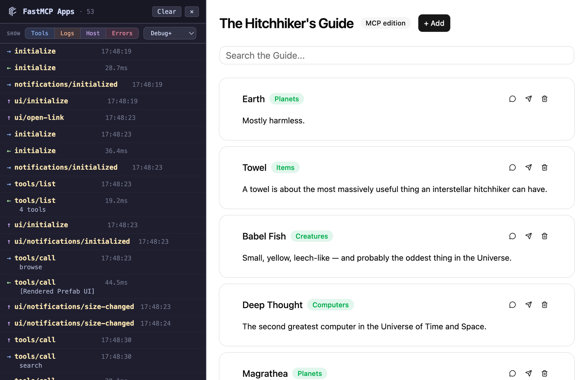Click the send icon on Babel Fish card
This screenshot has width=588, height=380.
click(x=529, y=236)
